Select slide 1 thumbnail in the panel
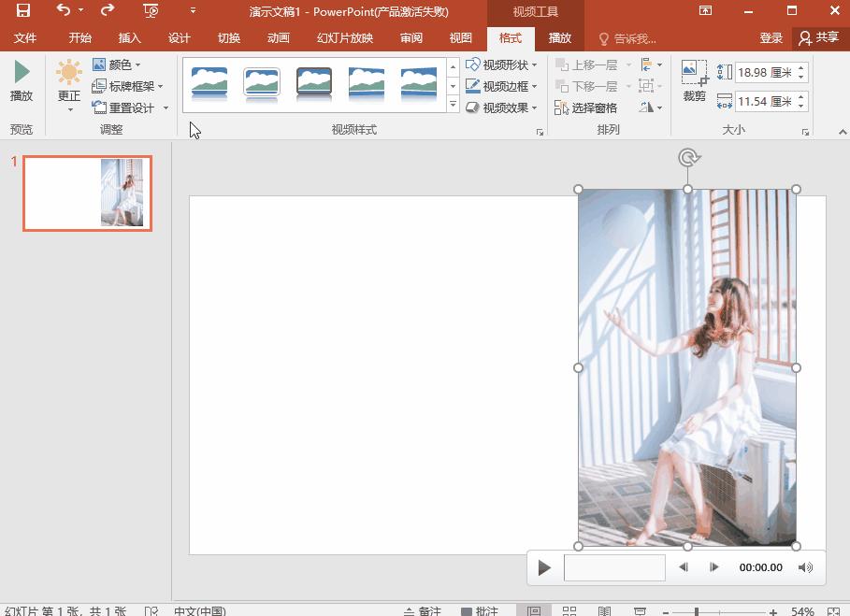This screenshot has height=616, width=850. (86, 193)
